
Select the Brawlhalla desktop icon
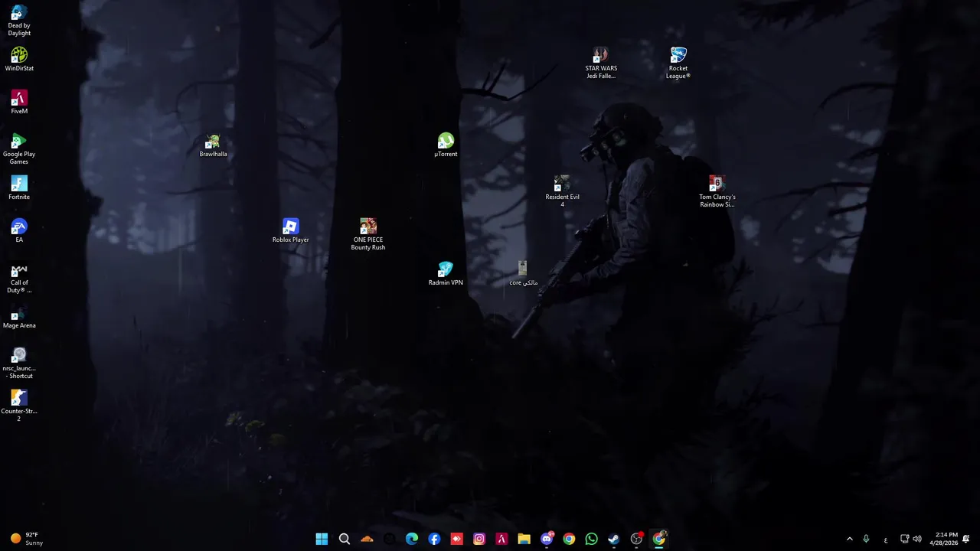click(x=213, y=145)
